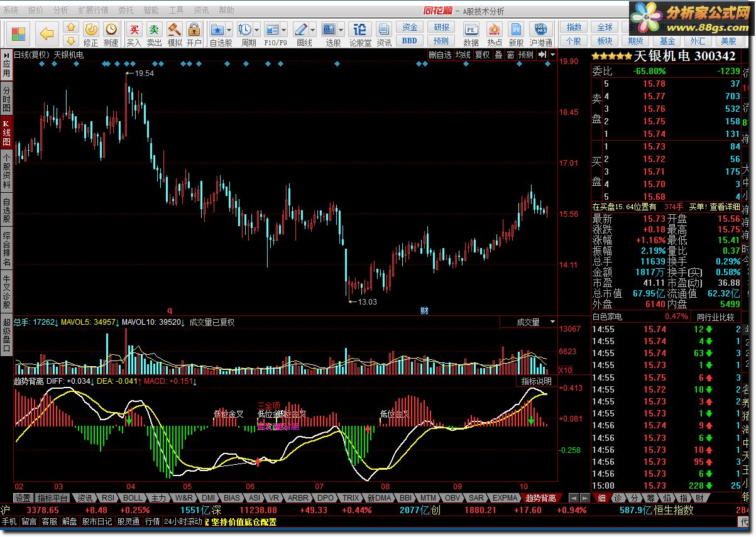The height and width of the screenshot is (537, 756).
Task: Switch to the RSI indicator tab
Action: 108,497
